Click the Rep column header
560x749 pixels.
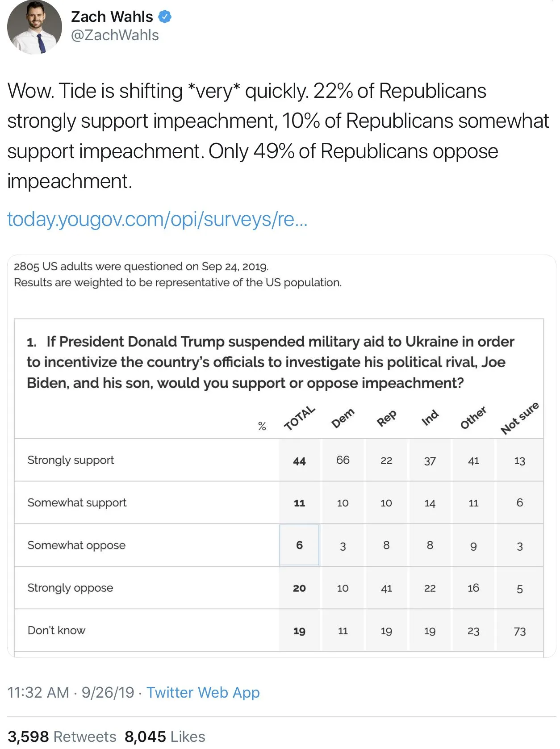[386, 418]
